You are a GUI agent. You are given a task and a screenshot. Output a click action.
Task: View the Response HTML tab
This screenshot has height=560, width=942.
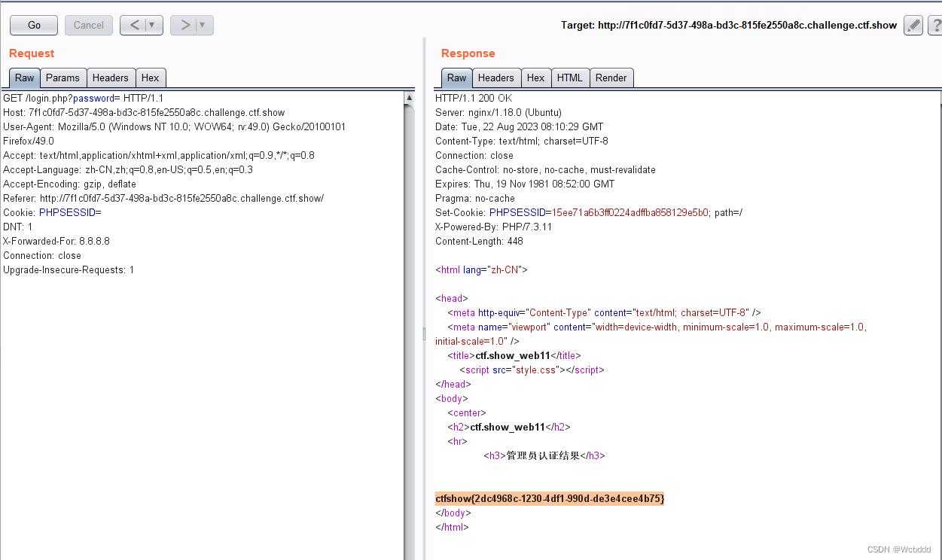pyautogui.click(x=569, y=78)
